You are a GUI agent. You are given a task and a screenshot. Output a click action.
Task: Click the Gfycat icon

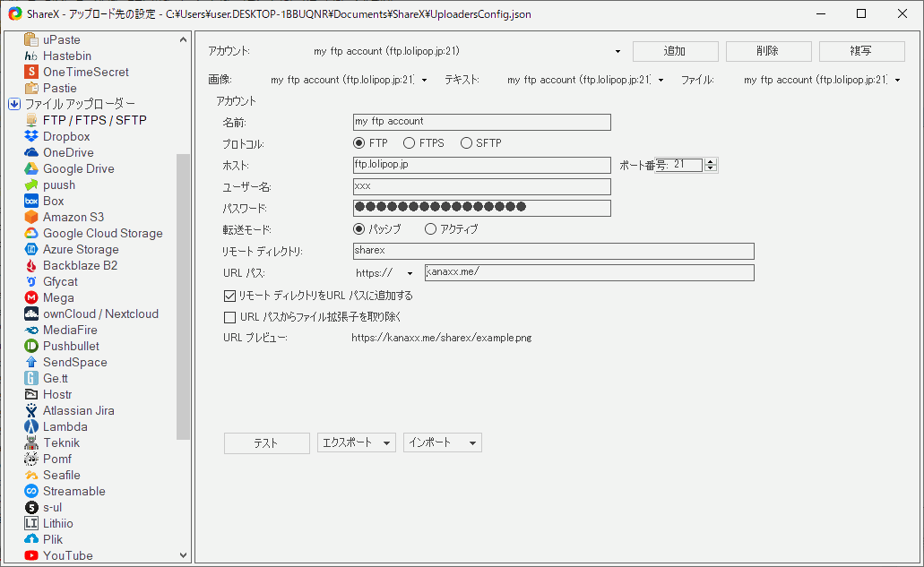click(x=31, y=281)
